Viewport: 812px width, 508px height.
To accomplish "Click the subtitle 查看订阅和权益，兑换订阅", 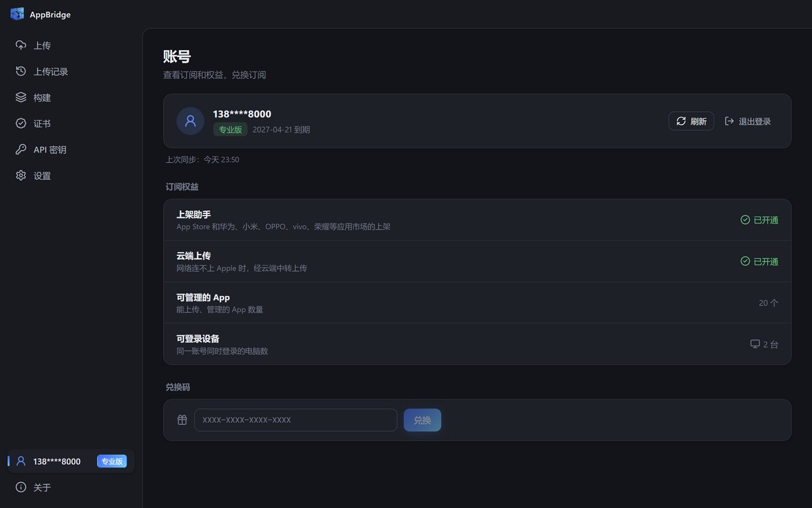I will [215, 75].
